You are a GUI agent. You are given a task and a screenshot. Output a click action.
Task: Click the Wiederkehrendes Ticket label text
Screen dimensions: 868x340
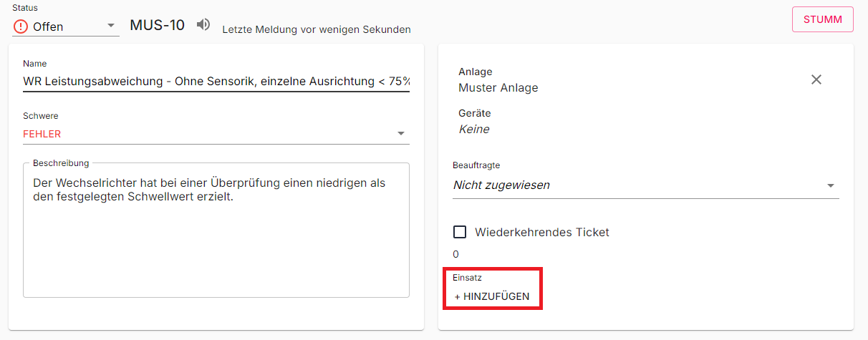[x=542, y=232]
